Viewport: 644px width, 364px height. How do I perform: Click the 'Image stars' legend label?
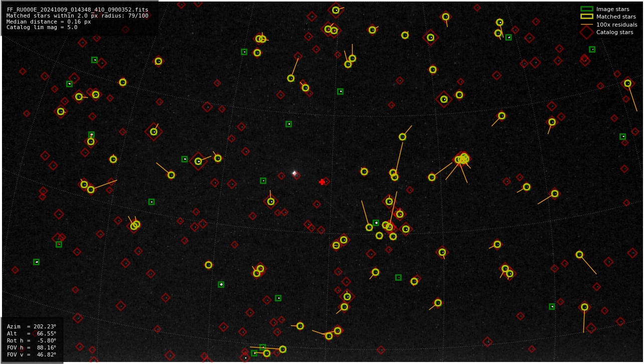[612, 9]
